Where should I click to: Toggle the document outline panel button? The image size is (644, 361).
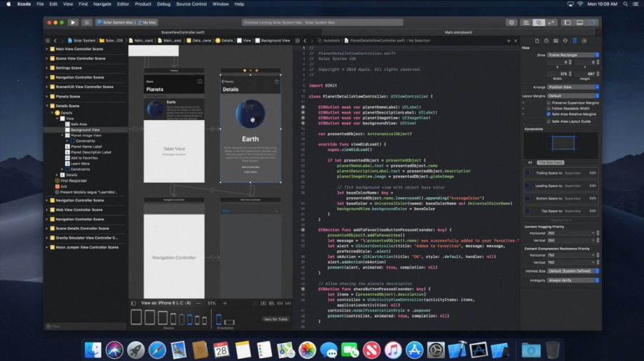coord(134,303)
